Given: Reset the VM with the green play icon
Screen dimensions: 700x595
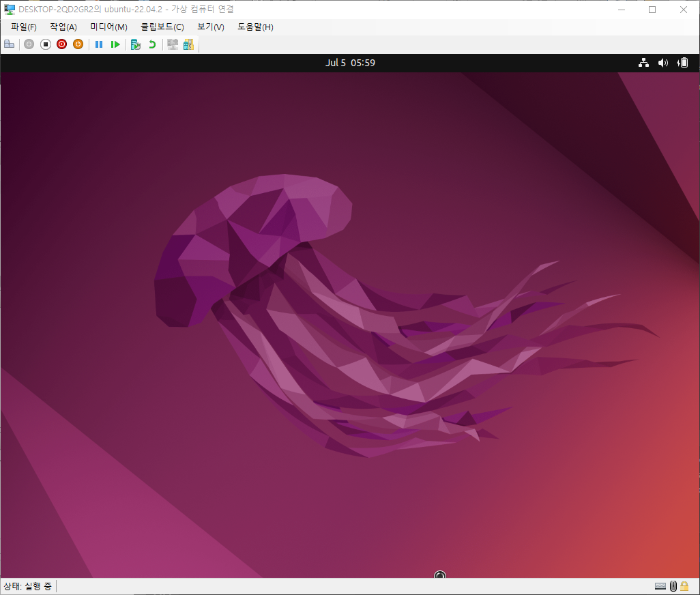Looking at the screenshot, I should [x=115, y=44].
